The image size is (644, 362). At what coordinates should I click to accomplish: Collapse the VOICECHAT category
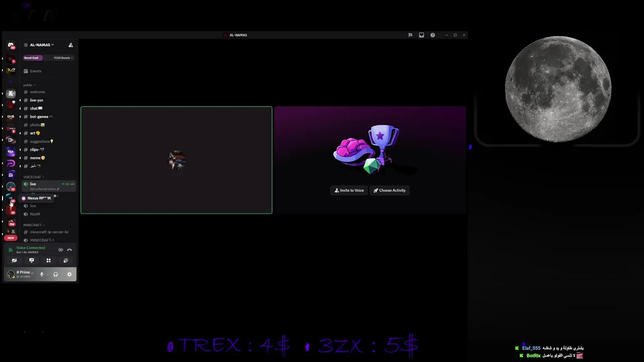[x=33, y=177]
